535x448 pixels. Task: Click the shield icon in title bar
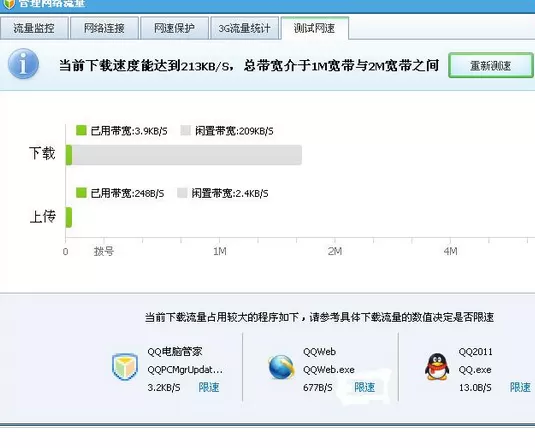point(9,4)
